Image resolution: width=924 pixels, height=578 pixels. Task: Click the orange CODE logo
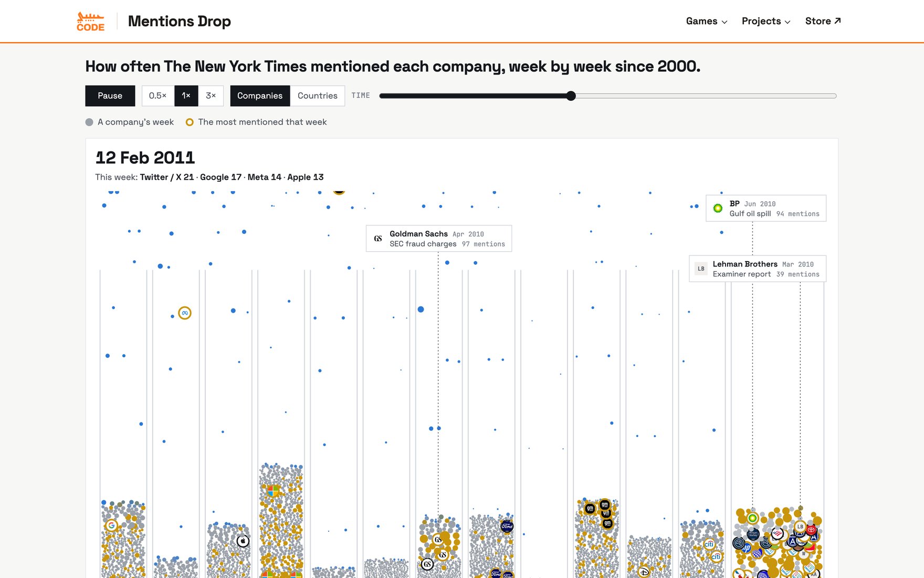(90, 22)
